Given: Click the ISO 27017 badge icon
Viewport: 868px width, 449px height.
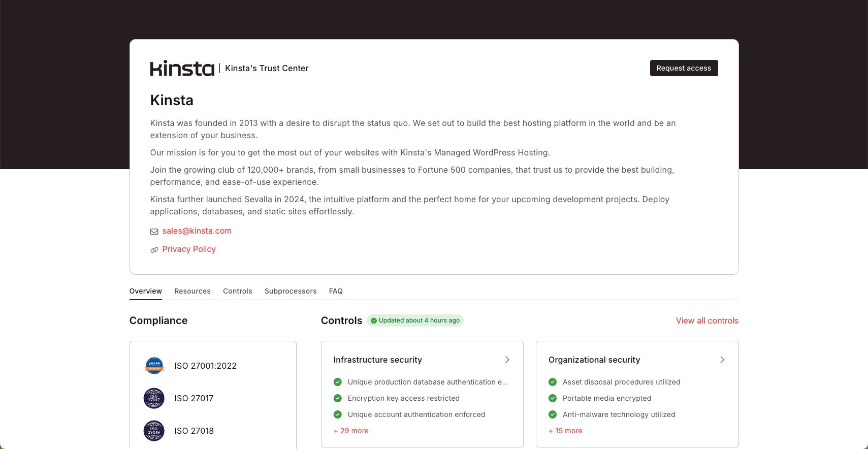Looking at the screenshot, I should click(154, 398).
